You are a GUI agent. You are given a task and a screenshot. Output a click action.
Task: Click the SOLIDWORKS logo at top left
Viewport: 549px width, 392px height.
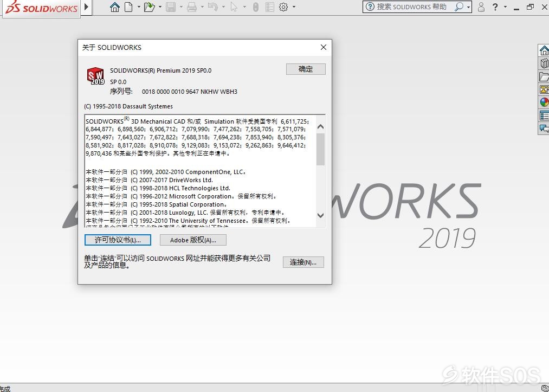(x=41, y=8)
